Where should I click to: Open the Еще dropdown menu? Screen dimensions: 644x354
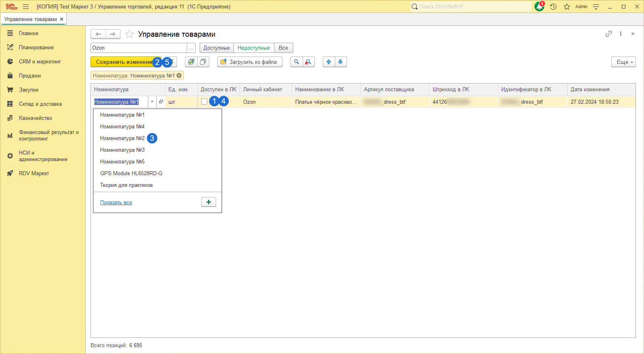click(624, 62)
